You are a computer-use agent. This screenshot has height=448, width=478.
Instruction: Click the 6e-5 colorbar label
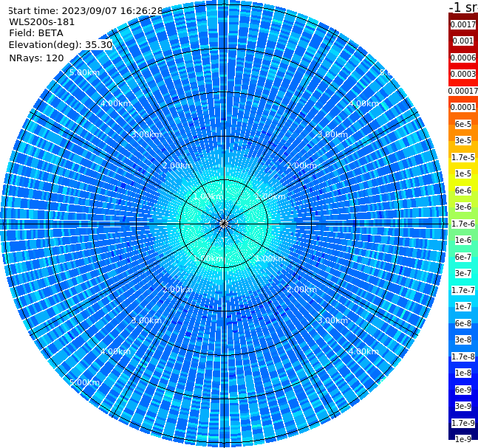pos(463,124)
